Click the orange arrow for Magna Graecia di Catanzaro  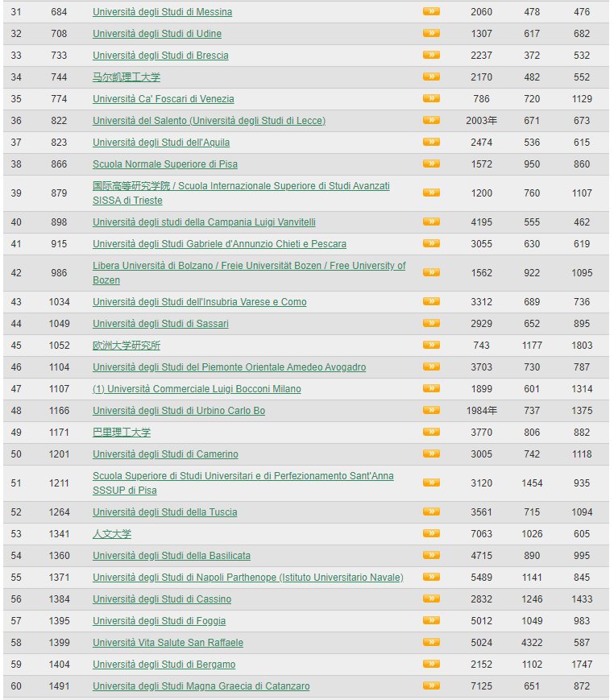click(431, 686)
